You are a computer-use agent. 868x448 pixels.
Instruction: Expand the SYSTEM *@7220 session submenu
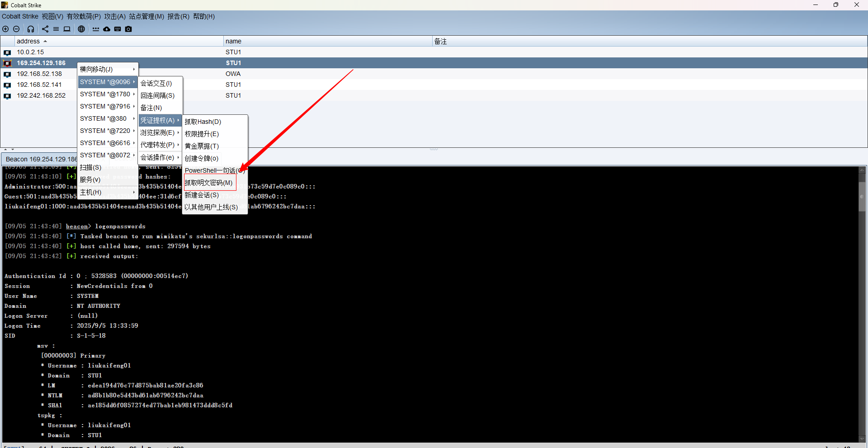tap(108, 131)
